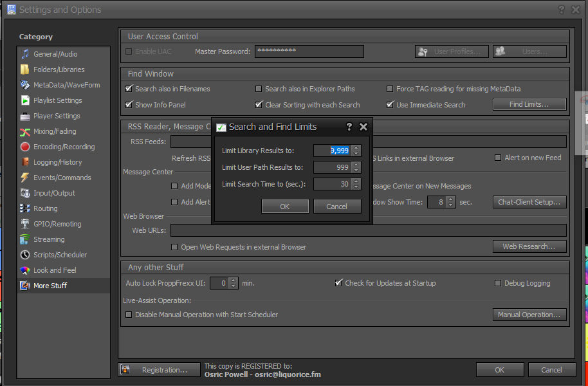Click the Encoding/Recording red record icon
Screen dimensions: 588x386
point(25,147)
